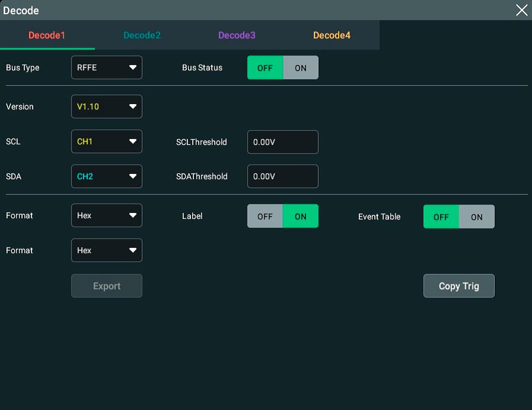Edit the SDAThreshold value field
532x410 pixels.
coord(283,176)
